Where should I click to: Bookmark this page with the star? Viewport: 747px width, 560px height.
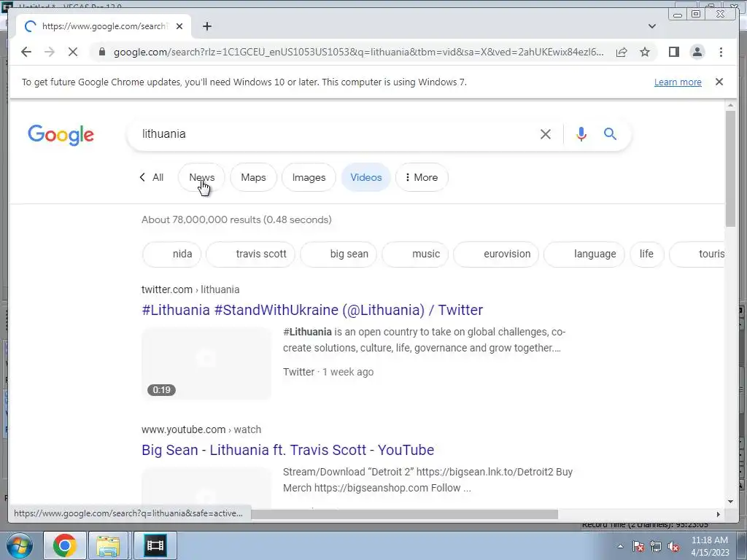coord(645,52)
